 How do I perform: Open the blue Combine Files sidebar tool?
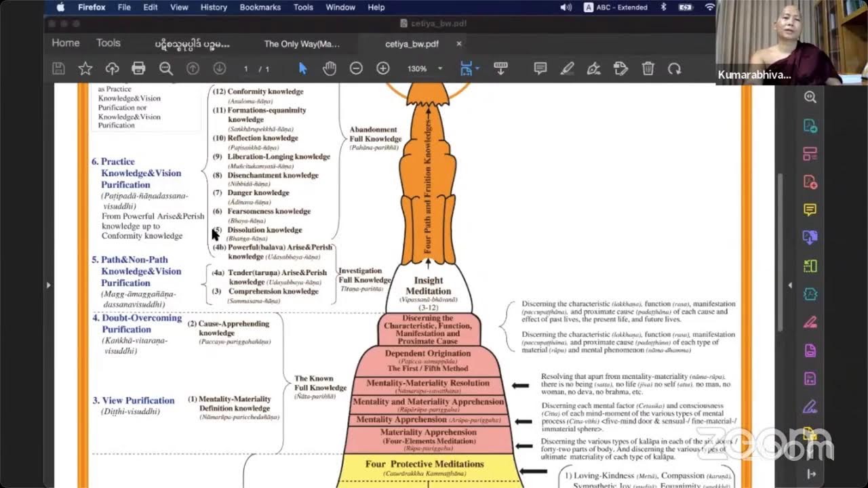810,238
